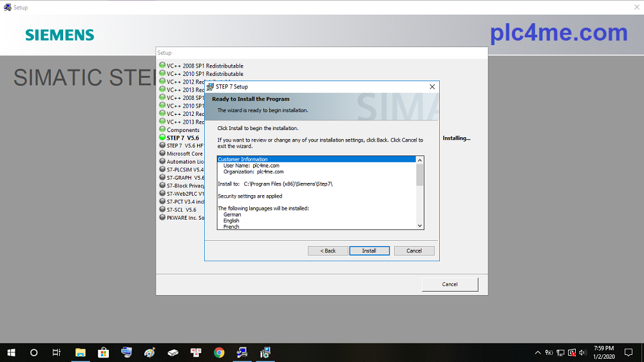This screenshot has height=362, width=644.
Task: Click gray status icon beside STEP 7 V5.6 HF
Action: [162, 145]
